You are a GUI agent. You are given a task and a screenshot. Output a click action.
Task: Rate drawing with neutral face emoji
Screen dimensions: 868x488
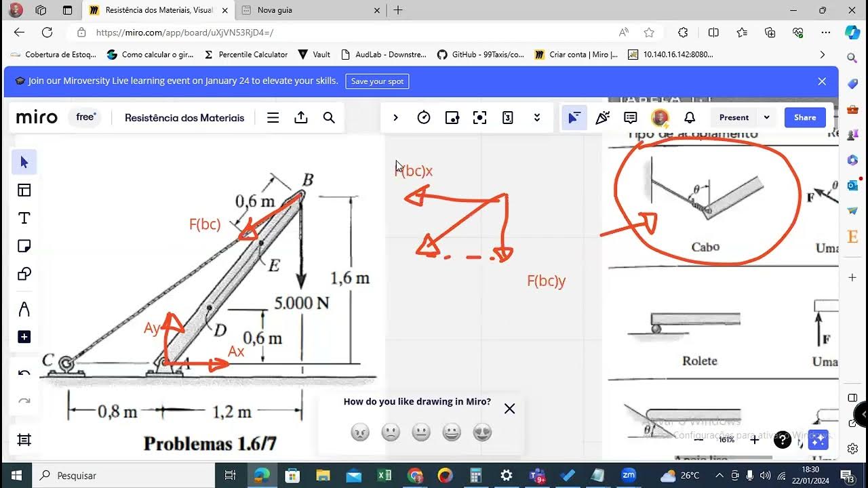[421, 432]
